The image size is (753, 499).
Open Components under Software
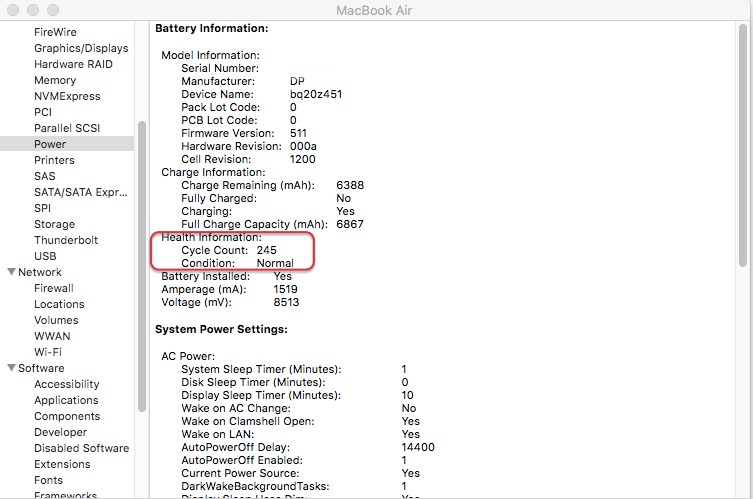pyautogui.click(x=67, y=416)
